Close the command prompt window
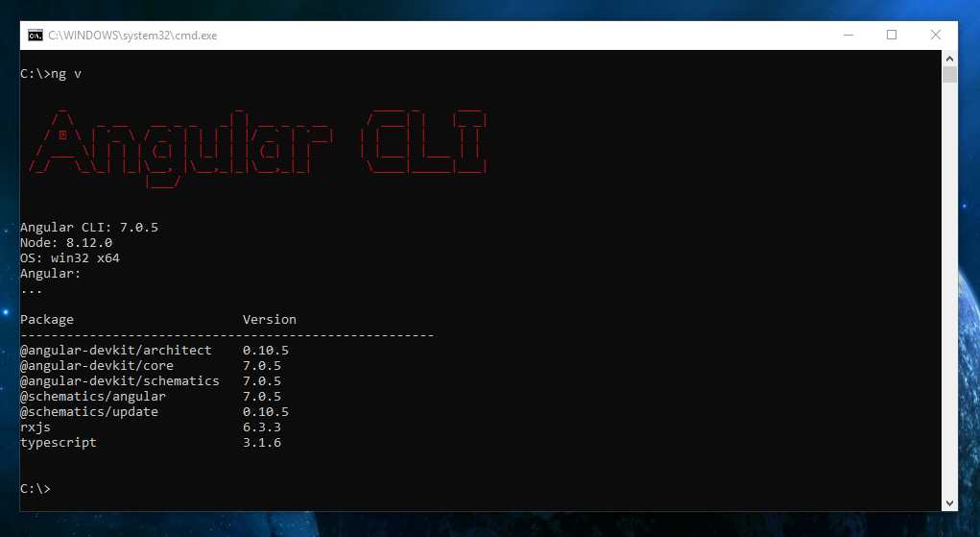 936,35
